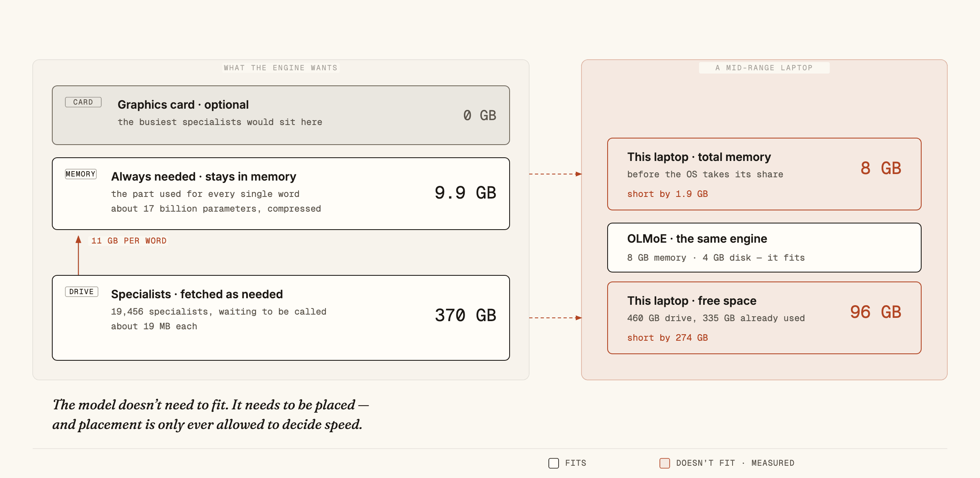Click the CARD badge label

(x=83, y=102)
